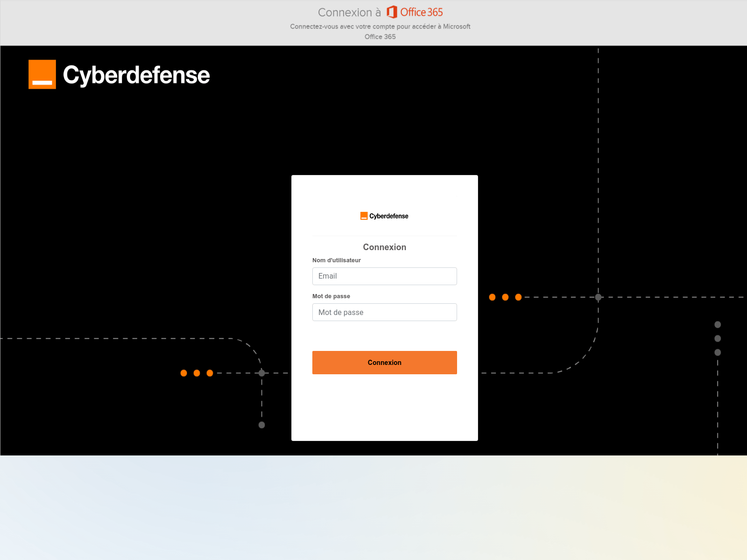Focus the Mot de passe password field

384,312
